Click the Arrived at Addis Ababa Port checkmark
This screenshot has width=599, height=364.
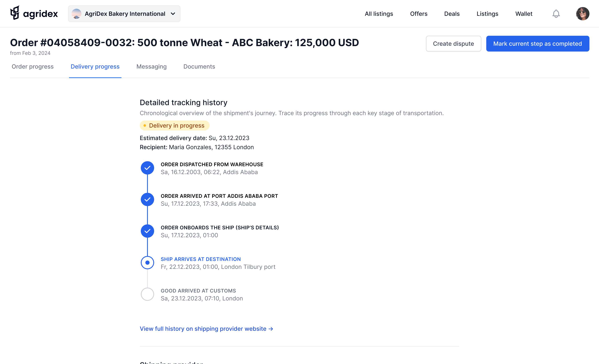coord(147,200)
